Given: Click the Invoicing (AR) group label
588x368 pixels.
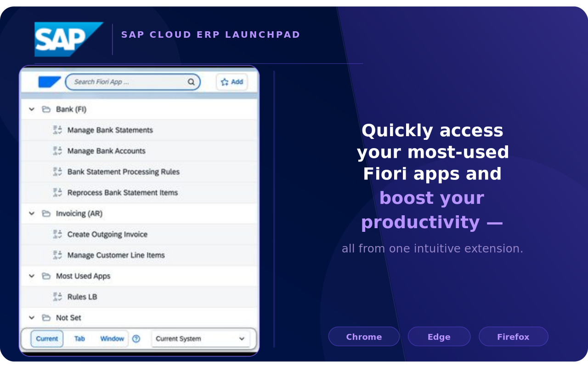Looking at the screenshot, I should (x=79, y=213).
